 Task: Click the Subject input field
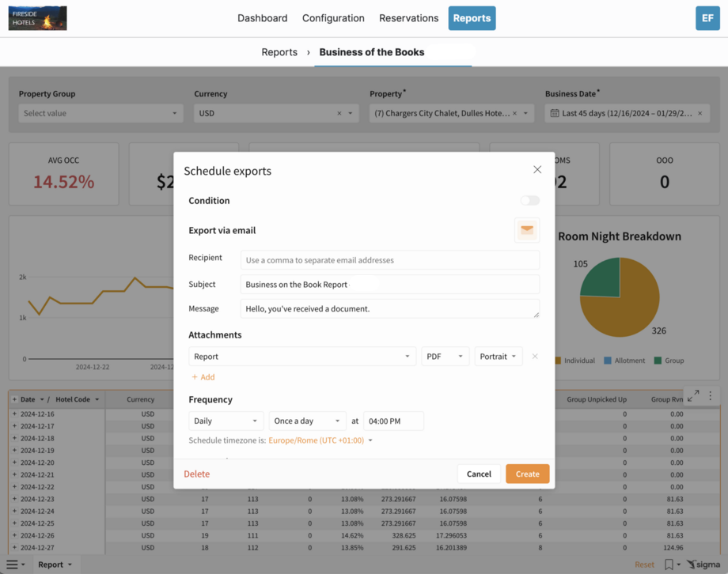390,284
